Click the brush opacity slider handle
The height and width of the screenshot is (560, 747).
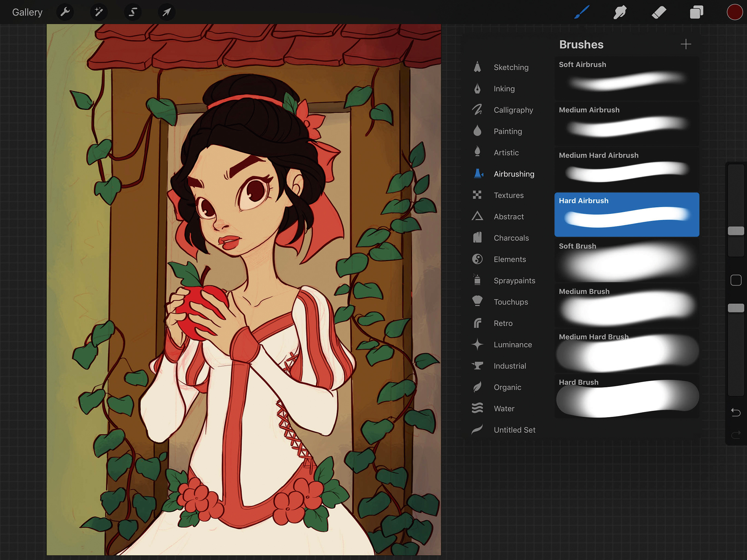coord(736,308)
